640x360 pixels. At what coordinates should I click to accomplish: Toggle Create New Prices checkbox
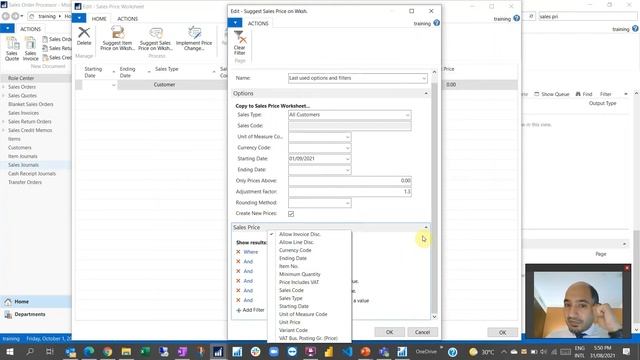(291, 214)
